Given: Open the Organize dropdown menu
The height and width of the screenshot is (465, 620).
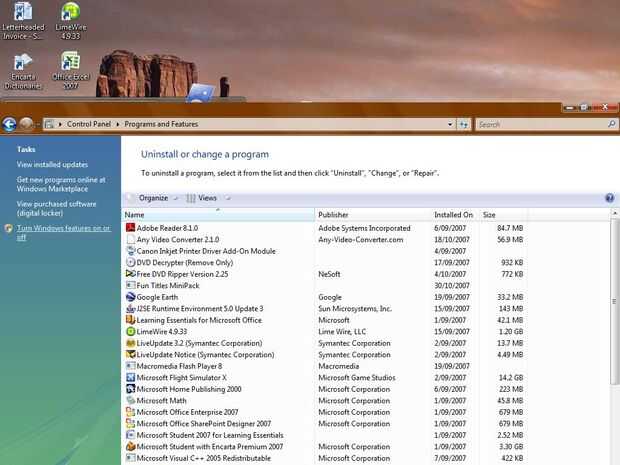Looking at the screenshot, I should (158, 198).
